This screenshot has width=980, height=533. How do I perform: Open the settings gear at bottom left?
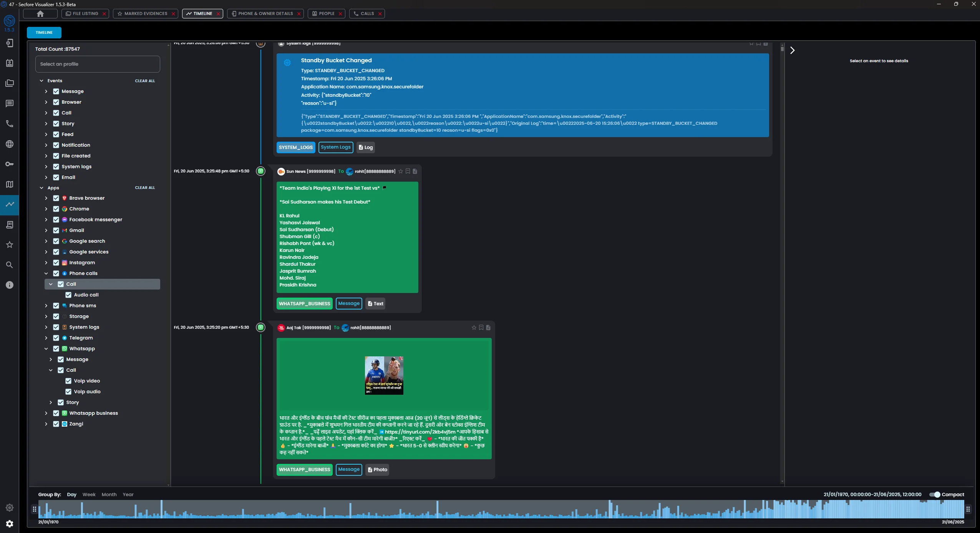(x=10, y=524)
